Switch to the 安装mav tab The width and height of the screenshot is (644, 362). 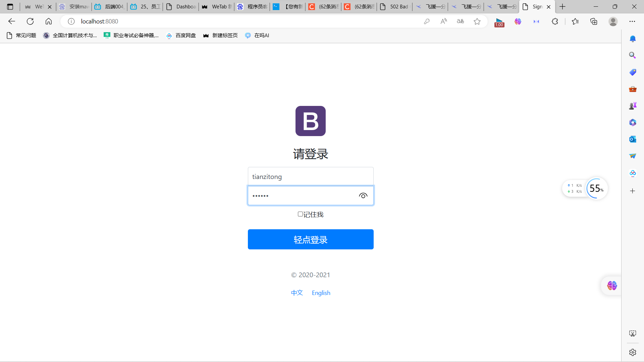coord(74,7)
